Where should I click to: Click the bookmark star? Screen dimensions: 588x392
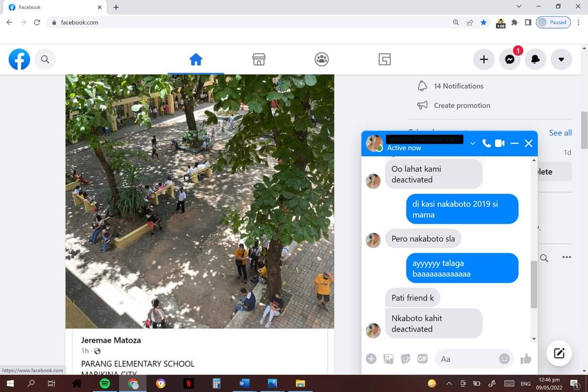pyautogui.click(x=483, y=22)
